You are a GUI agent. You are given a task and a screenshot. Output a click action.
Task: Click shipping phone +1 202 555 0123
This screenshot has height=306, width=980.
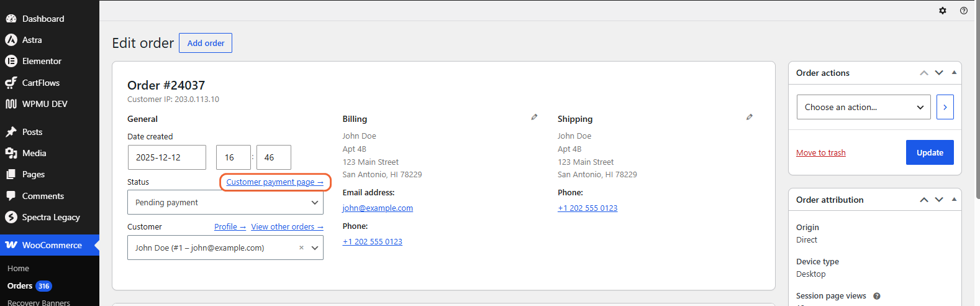[588, 208]
